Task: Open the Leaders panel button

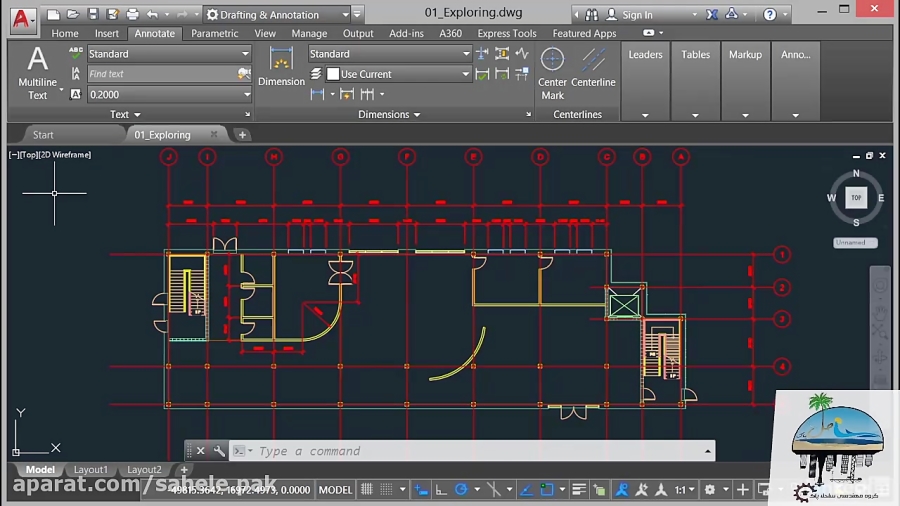Action: [x=645, y=82]
